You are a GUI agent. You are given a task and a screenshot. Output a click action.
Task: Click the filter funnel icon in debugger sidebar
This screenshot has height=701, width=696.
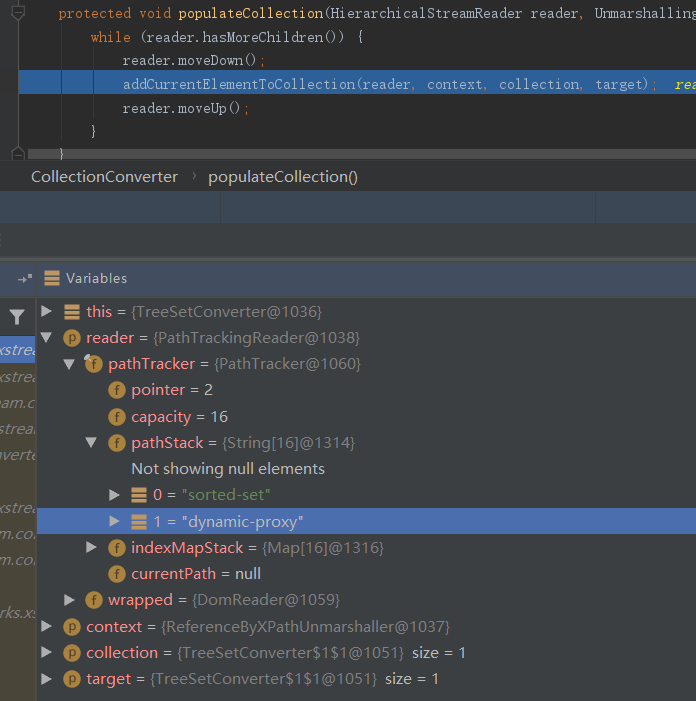[17, 317]
